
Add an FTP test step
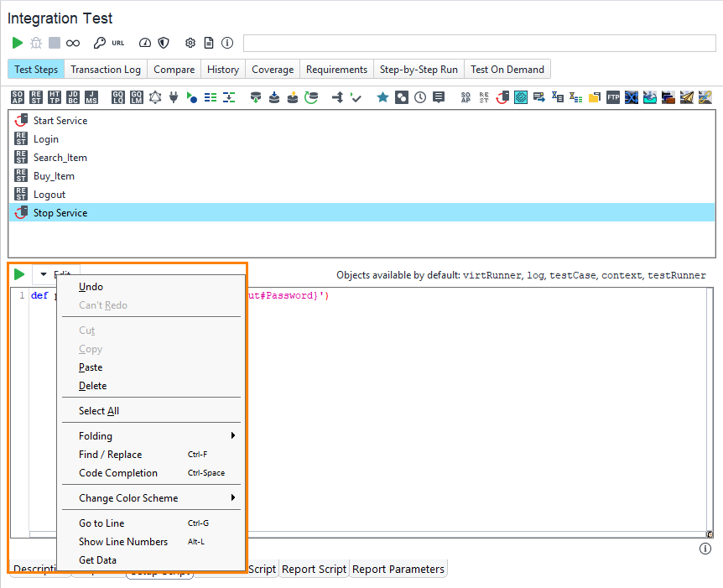[612, 96]
